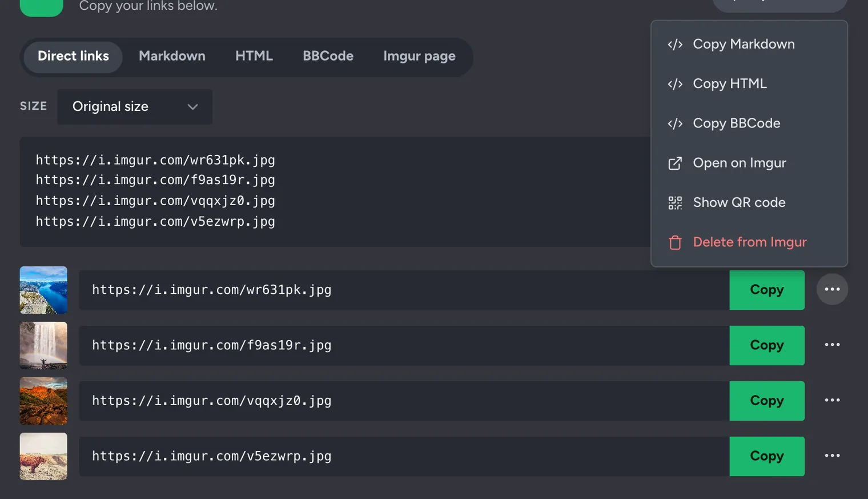Open the red tree desert thumbnail
This screenshot has width=868, height=499.
pyautogui.click(x=43, y=456)
